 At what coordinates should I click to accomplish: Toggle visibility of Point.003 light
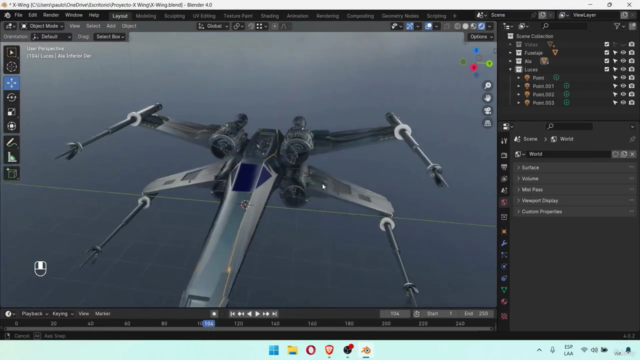pyautogui.click(x=623, y=103)
